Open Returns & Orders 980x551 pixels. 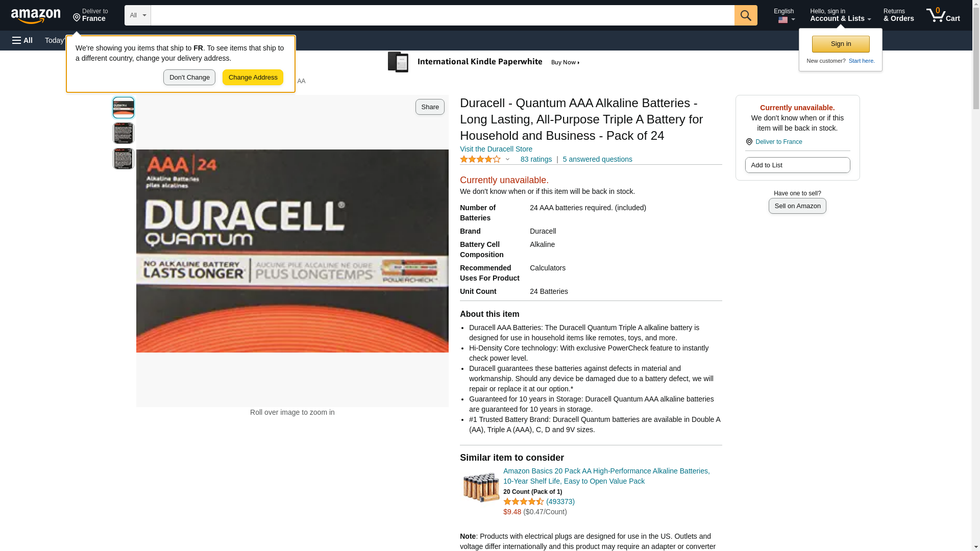click(899, 15)
